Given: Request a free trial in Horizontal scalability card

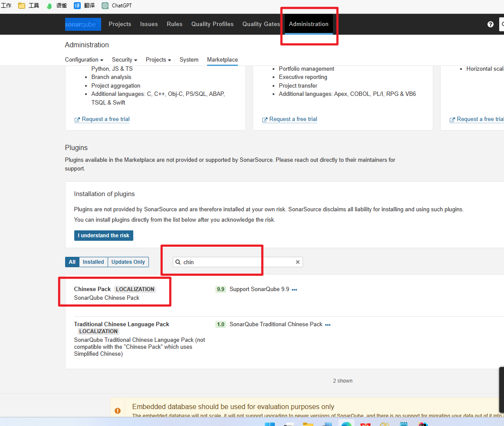Looking at the screenshot, I should [x=477, y=119].
